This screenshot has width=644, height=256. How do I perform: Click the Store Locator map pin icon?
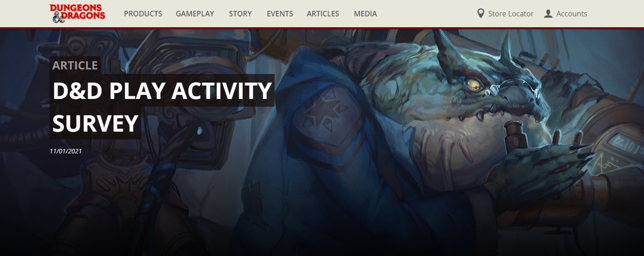[481, 14]
